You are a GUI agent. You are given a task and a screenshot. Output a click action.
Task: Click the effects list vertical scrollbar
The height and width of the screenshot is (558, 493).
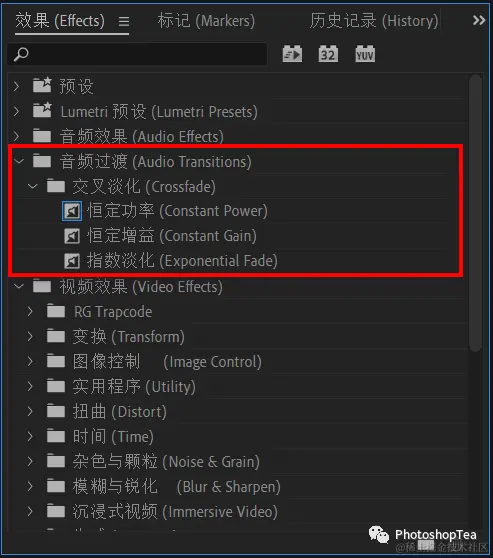475,213
